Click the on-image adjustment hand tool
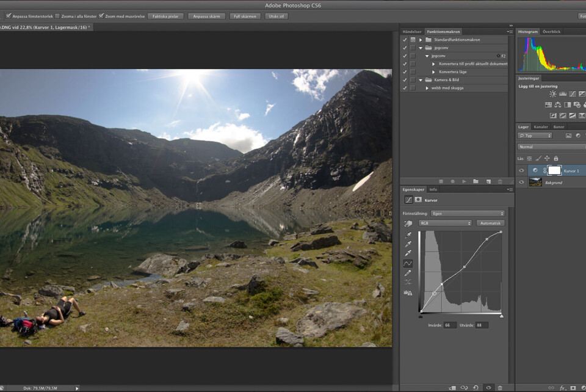The width and height of the screenshot is (586, 392). click(x=408, y=223)
